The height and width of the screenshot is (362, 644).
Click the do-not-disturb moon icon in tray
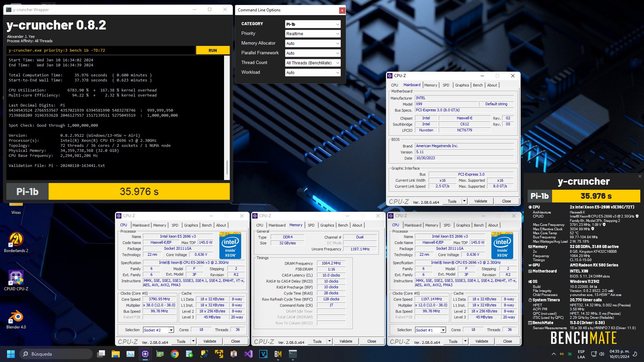point(635,354)
